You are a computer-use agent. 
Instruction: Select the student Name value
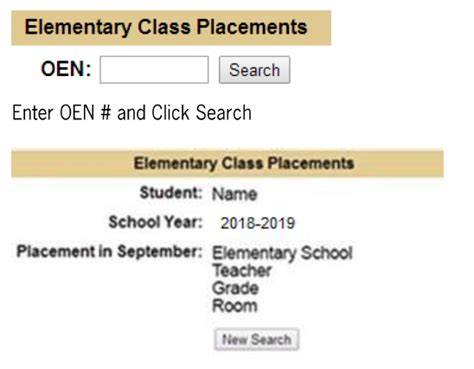point(235,194)
